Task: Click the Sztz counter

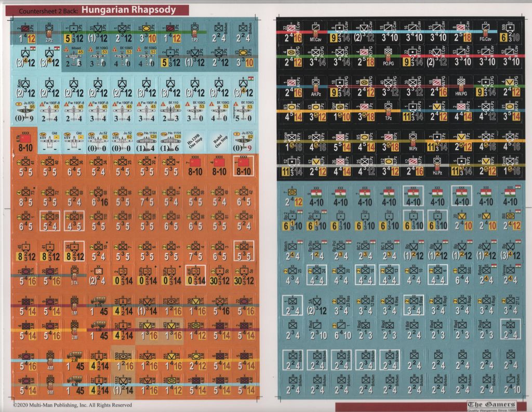Action: (x=462, y=275)
